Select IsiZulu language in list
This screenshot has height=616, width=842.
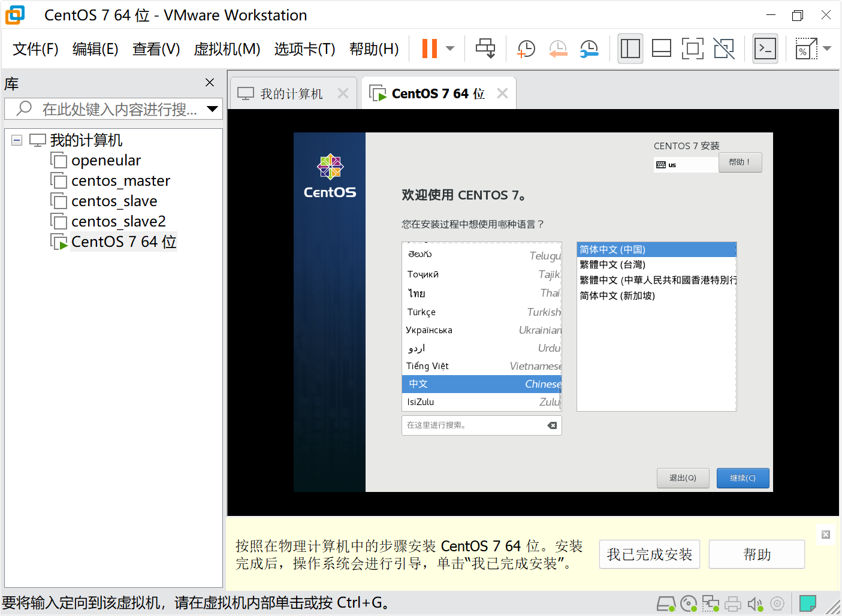pos(482,402)
